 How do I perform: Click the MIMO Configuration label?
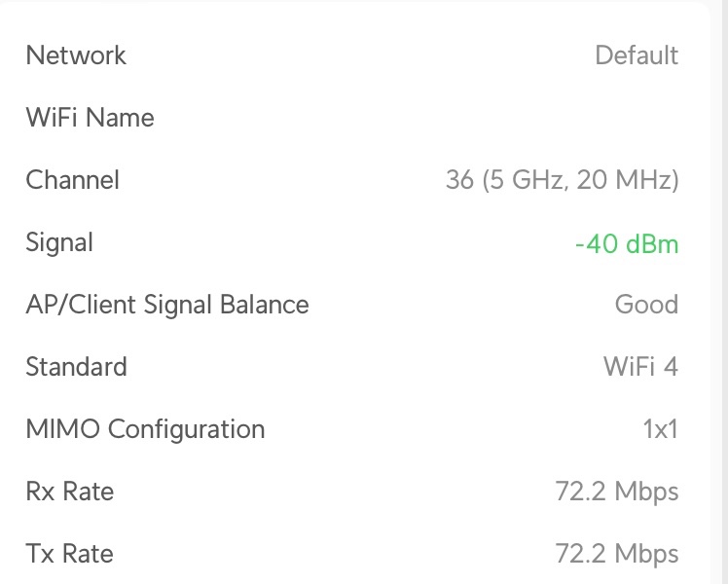145,429
